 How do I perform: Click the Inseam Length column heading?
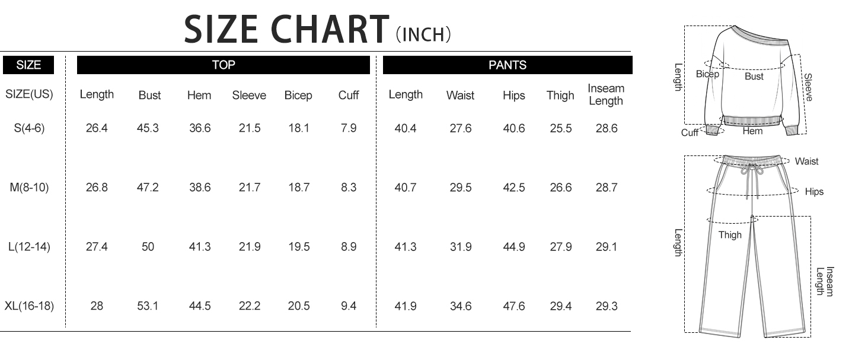coord(606,94)
